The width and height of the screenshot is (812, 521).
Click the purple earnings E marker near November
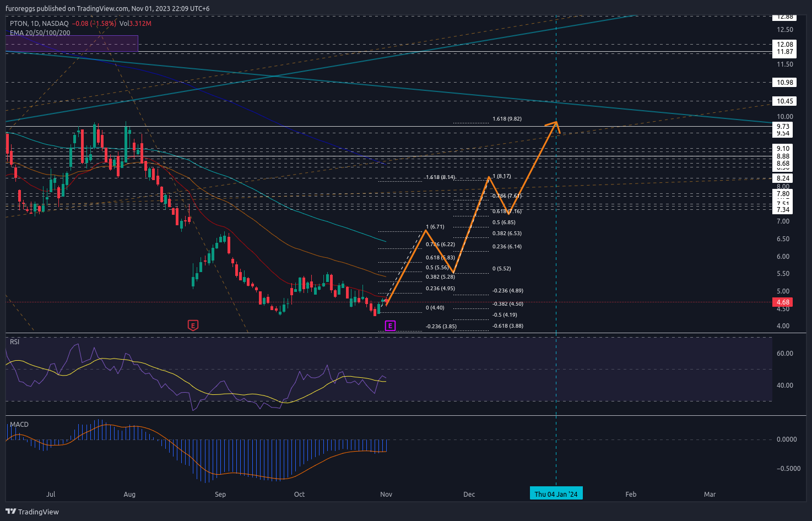[x=390, y=326]
